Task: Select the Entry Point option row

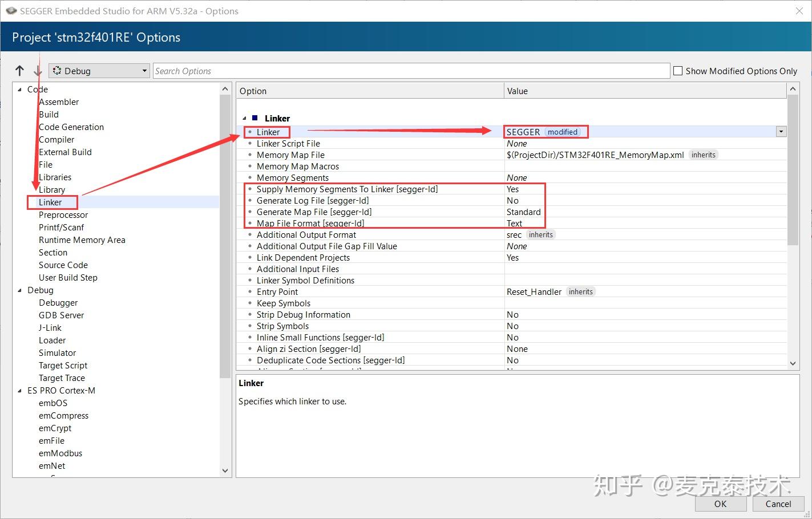Action: (277, 291)
